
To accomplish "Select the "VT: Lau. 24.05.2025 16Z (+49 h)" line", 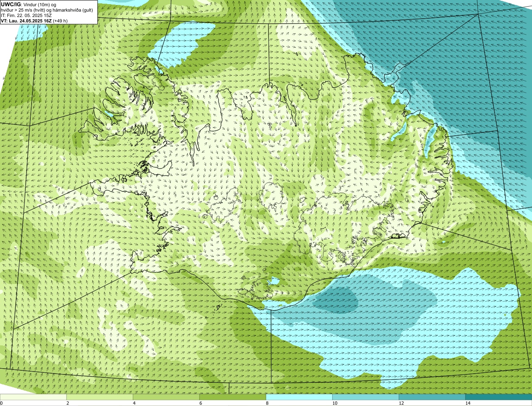I will click(34, 21).
